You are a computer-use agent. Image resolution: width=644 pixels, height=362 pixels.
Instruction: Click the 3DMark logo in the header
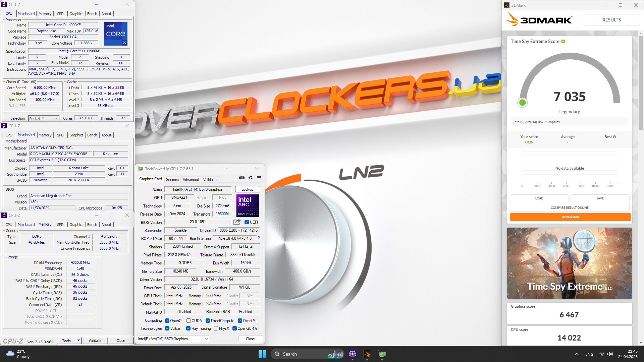click(x=539, y=20)
